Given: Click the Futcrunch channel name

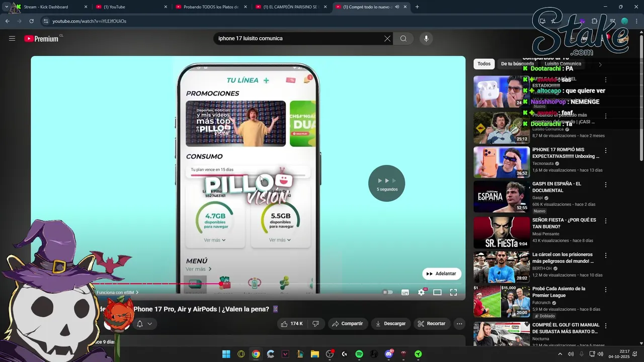Looking at the screenshot, I should (542, 303).
